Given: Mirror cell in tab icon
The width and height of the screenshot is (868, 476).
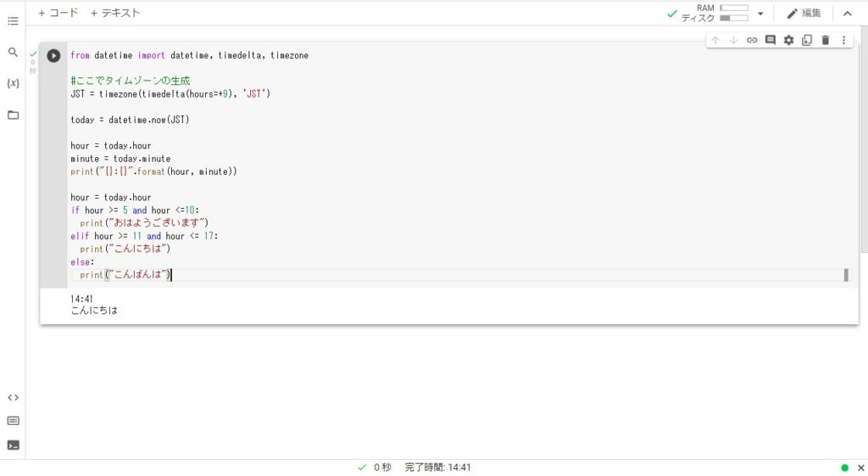Looking at the screenshot, I should click(807, 40).
